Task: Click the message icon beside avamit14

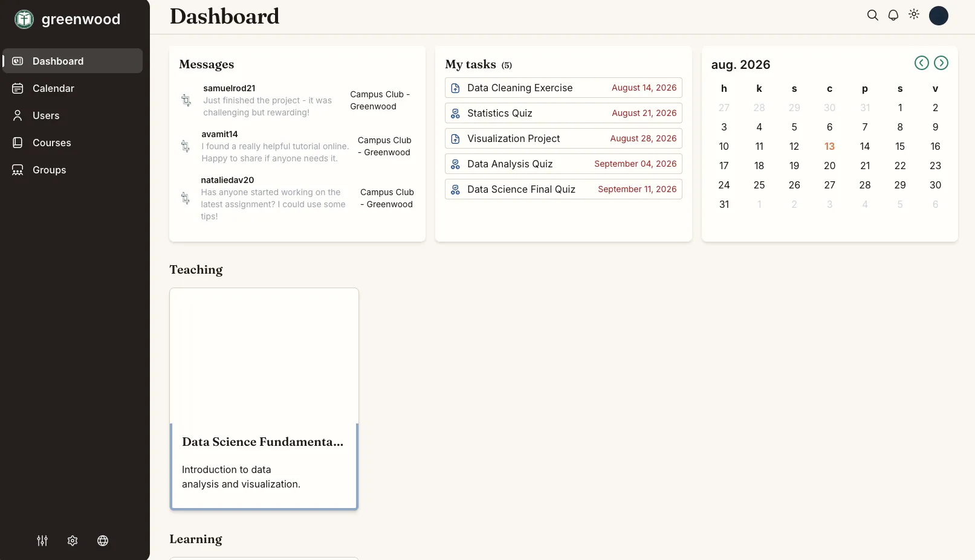Action: pyautogui.click(x=185, y=146)
